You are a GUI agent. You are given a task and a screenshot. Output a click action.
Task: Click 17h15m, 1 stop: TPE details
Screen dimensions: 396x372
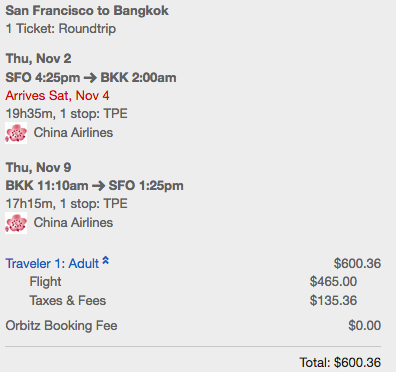[67, 204]
